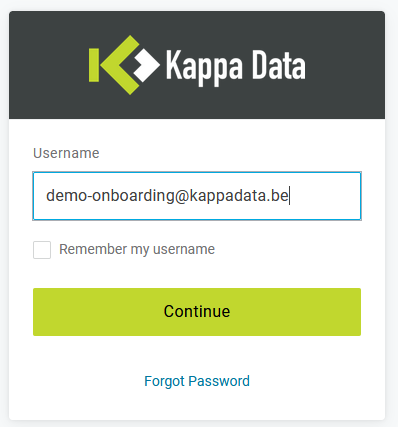Toggle remembering via "Remember my username" label

[137, 249]
